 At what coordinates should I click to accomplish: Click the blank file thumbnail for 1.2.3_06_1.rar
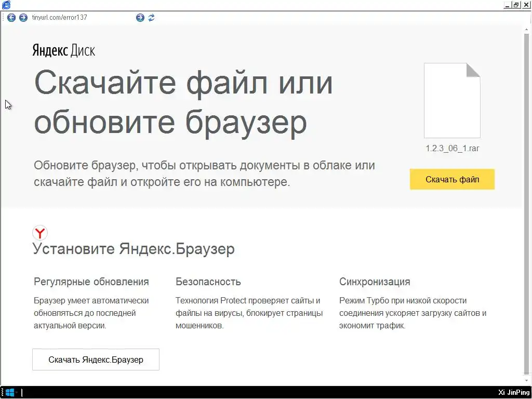453,100
